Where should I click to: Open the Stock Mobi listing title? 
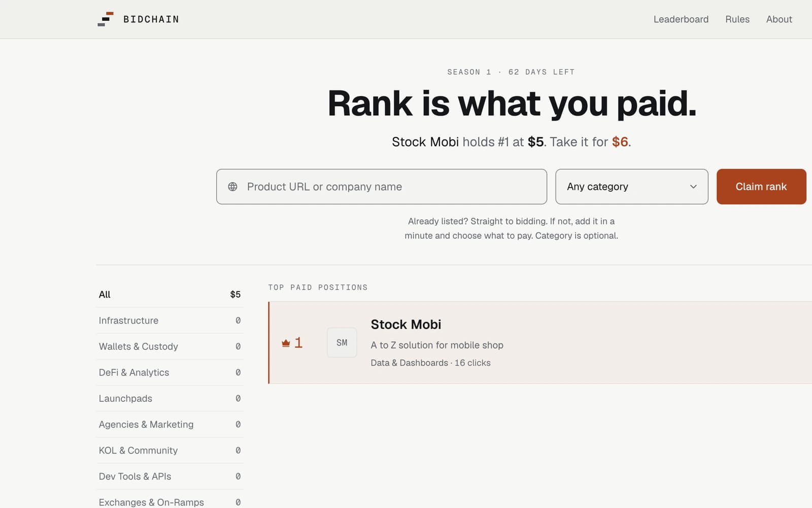pyautogui.click(x=406, y=324)
